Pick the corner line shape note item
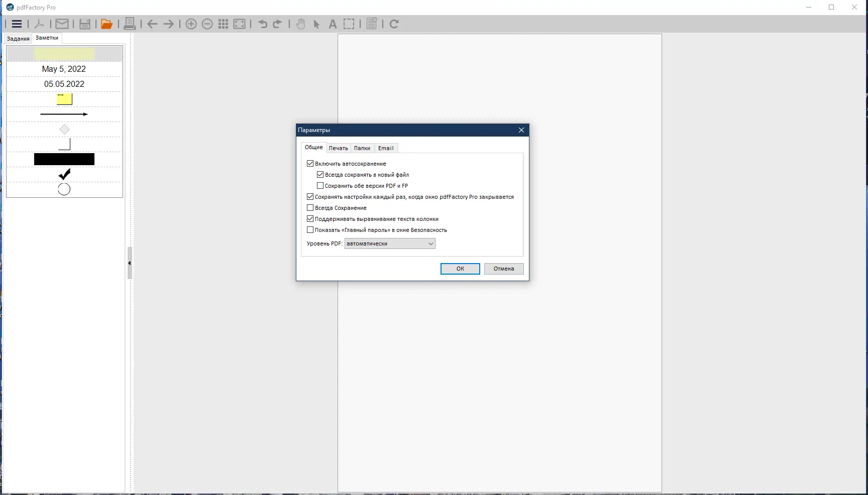Viewport: 868px width, 495px height. [x=64, y=145]
